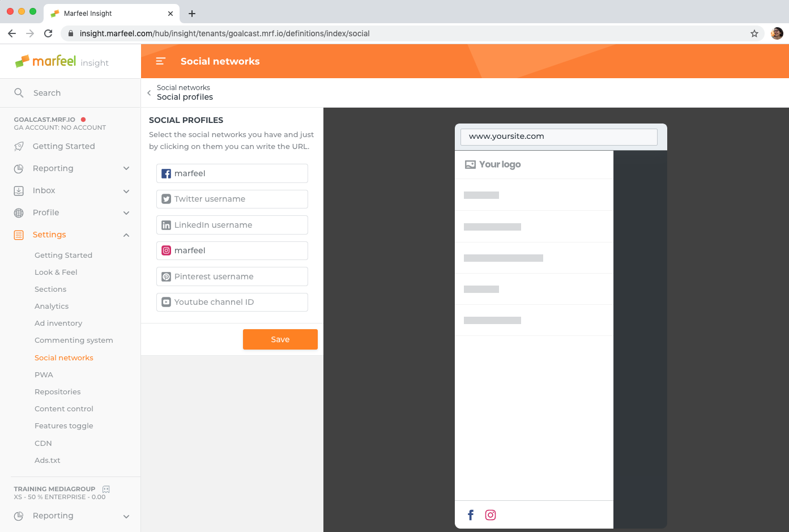Image resolution: width=789 pixels, height=532 pixels.
Task: Click the Pinterest username input field
Action: click(x=232, y=276)
